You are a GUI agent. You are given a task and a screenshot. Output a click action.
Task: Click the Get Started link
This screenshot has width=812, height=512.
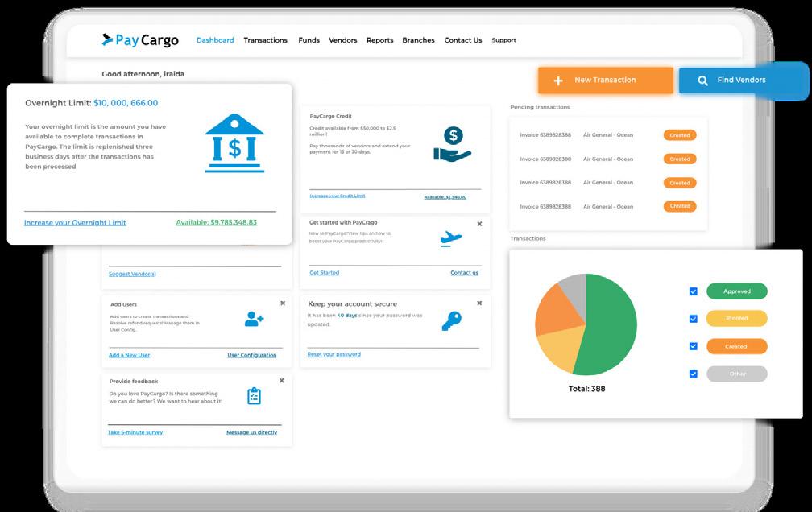[324, 273]
